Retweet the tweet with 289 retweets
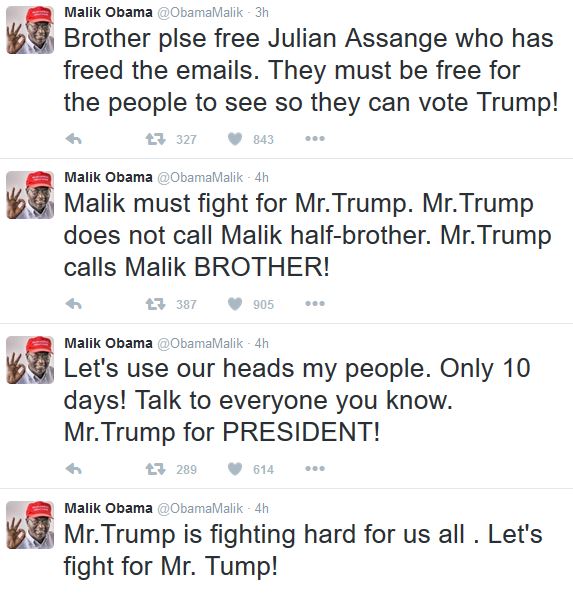Viewport: 573px width, 595px height. [156, 469]
